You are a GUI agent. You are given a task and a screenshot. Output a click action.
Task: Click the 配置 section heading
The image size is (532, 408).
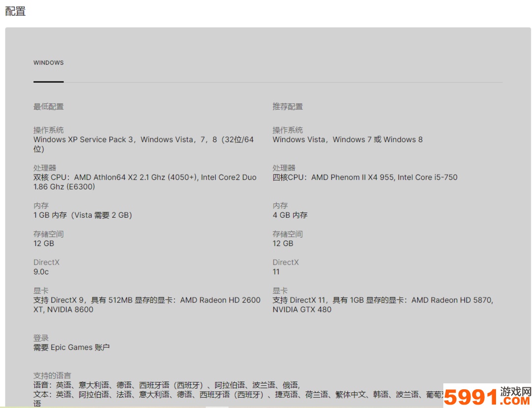click(15, 11)
